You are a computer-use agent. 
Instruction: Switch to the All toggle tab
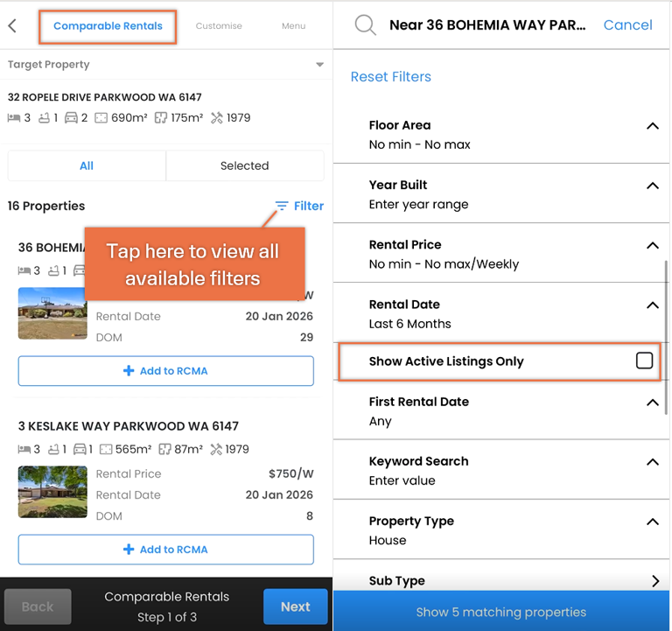pyautogui.click(x=87, y=165)
